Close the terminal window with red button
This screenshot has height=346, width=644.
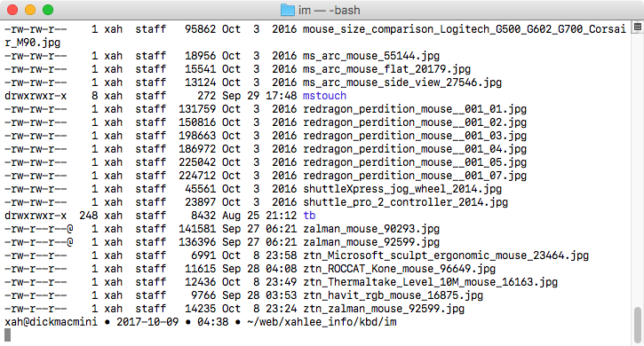click(12, 10)
